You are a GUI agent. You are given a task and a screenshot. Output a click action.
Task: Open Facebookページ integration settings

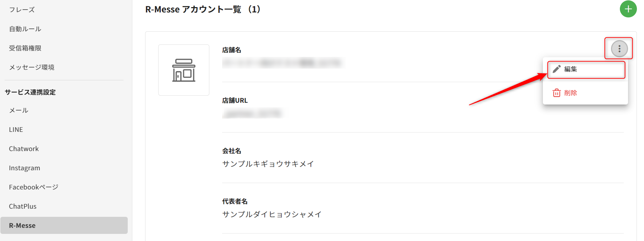[33, 187]
